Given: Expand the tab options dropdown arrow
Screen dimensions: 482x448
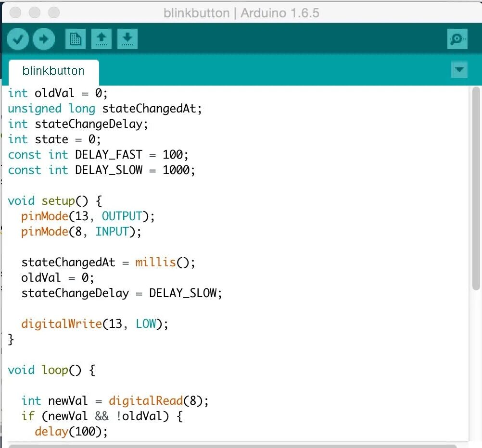Looking at the screenshot, I should tap(459, 70).
